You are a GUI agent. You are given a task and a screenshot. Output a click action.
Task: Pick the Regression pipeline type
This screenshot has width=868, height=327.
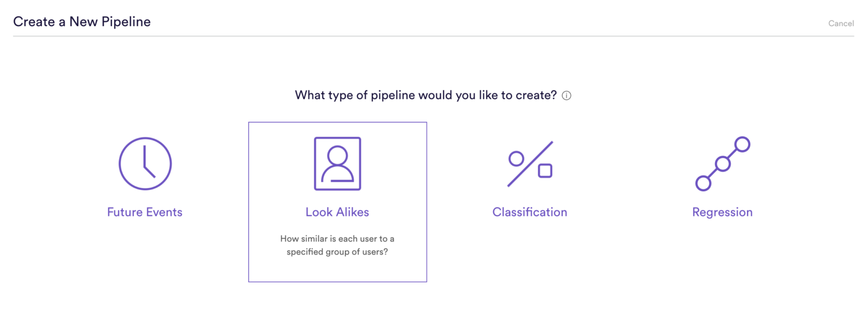pyautogui.click(x=722, y=181)
